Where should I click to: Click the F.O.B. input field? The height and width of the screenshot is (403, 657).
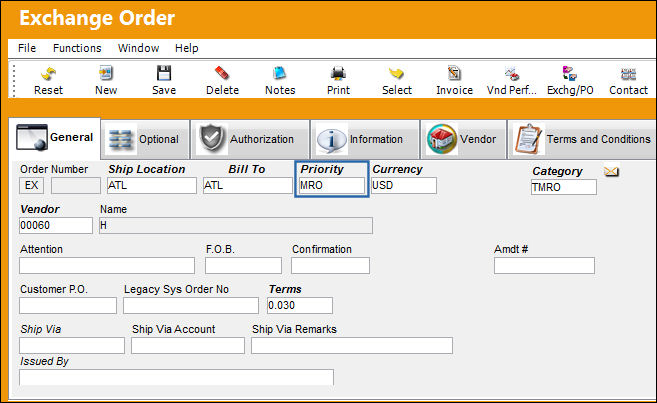(243, 266)
